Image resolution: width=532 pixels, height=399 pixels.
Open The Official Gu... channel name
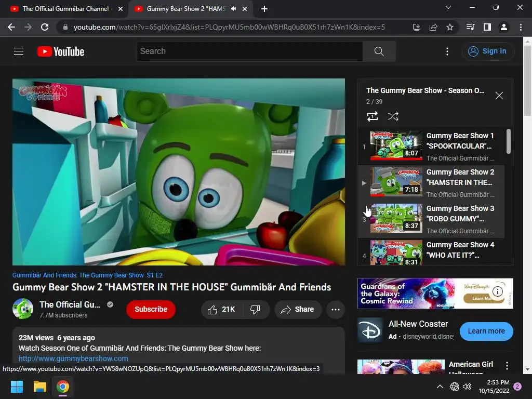(70, 304)
